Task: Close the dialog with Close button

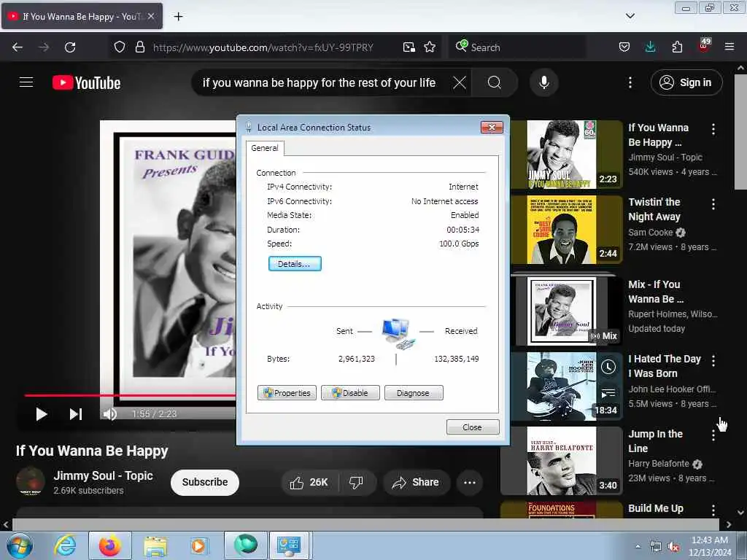Action: 473,427
